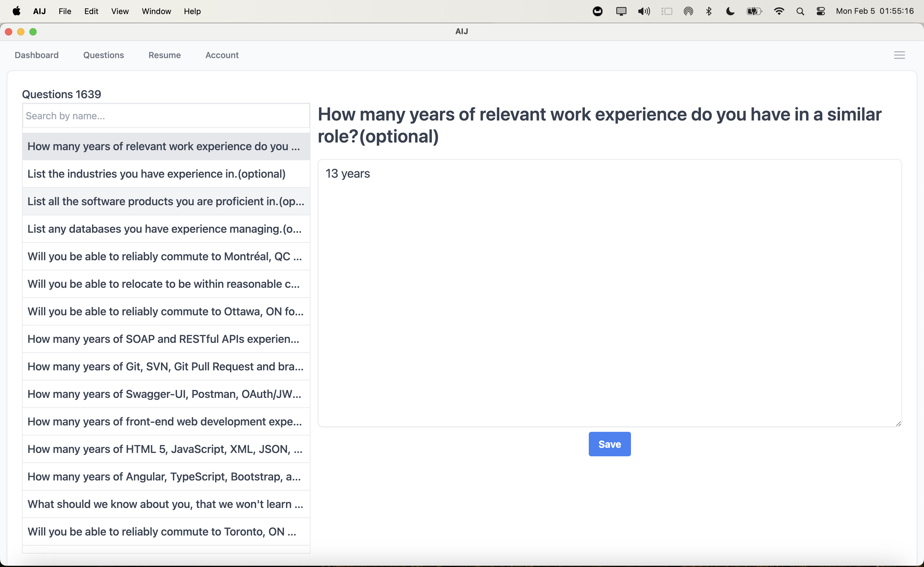Select the Montréal commute question

166,256
